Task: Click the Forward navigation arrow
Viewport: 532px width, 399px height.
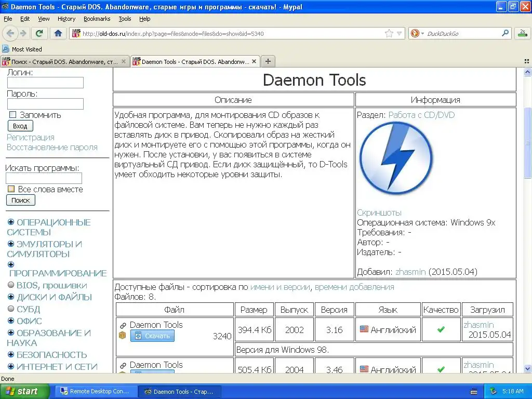Action: (x=23, y=33)
